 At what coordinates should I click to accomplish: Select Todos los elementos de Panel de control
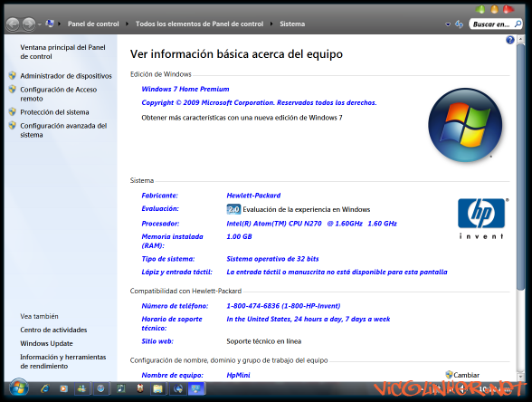point(199,24)
